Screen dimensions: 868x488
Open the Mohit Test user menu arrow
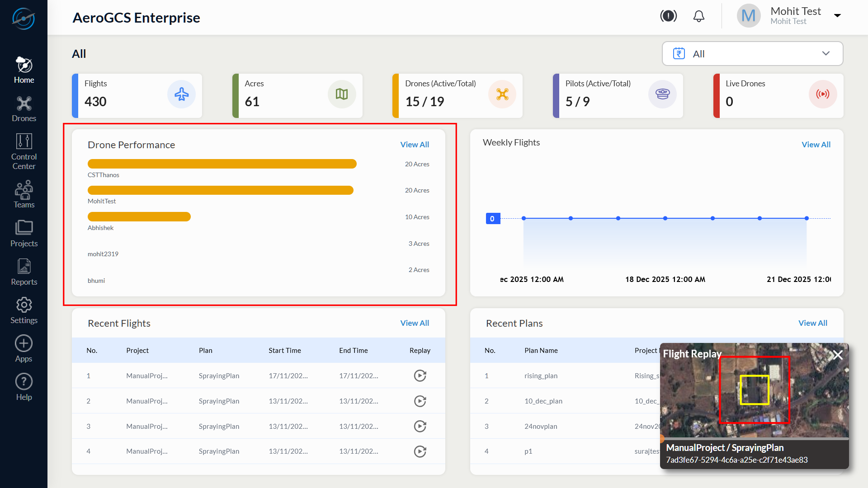tap(837, 16)
